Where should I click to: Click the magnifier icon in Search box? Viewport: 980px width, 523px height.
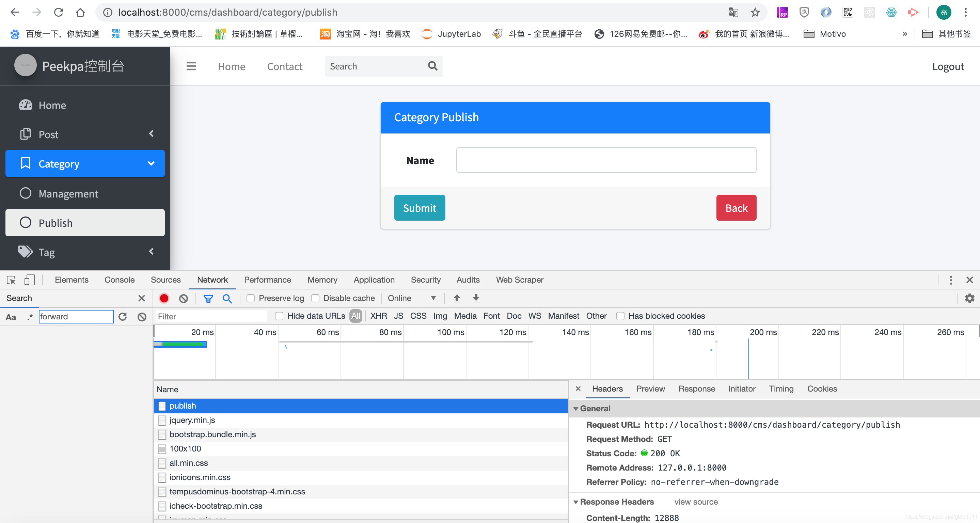click(432, 66)
